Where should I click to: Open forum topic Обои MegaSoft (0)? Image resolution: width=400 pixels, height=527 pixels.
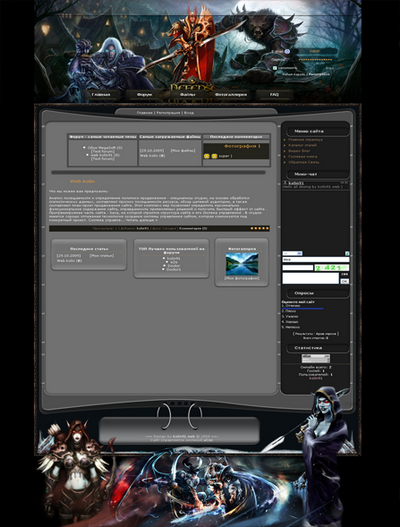click(105, 148)
